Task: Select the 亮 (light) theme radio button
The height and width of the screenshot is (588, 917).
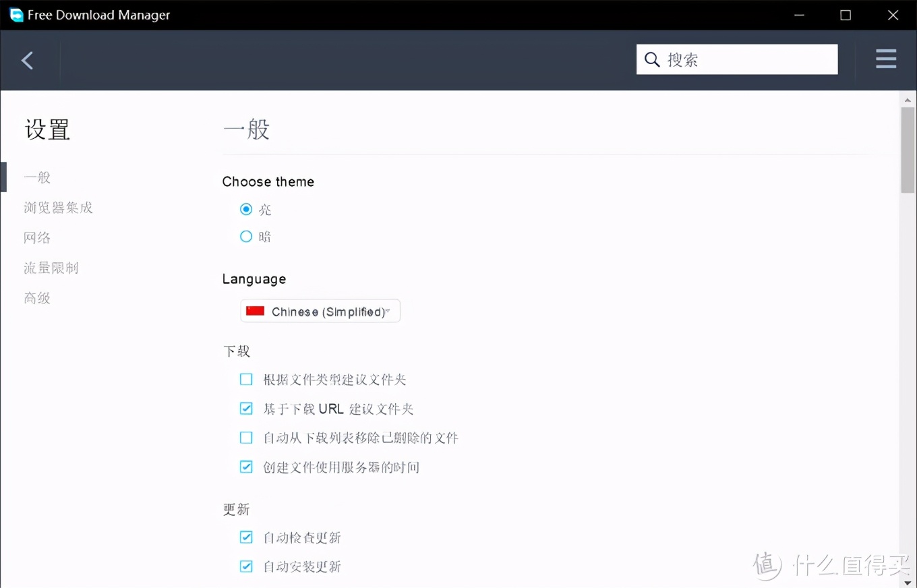Action: pos(246,209)
